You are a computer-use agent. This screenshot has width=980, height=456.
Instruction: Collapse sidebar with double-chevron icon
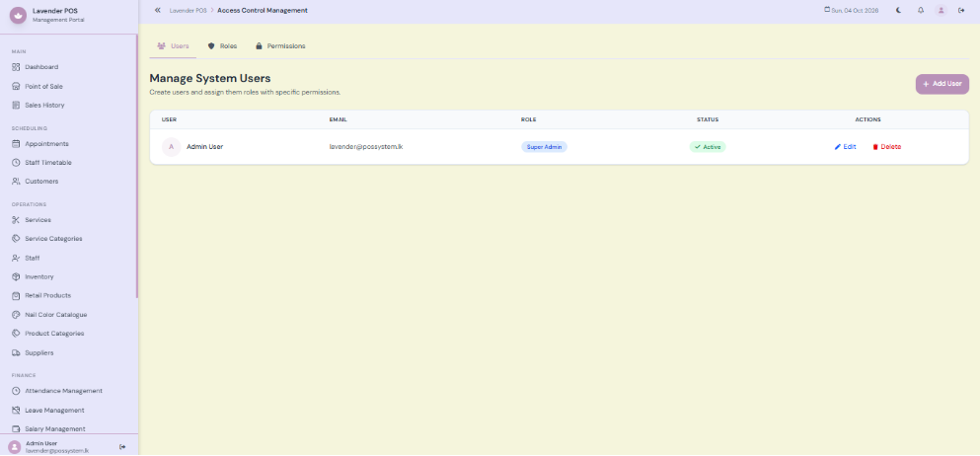click(x=158, y=10)
